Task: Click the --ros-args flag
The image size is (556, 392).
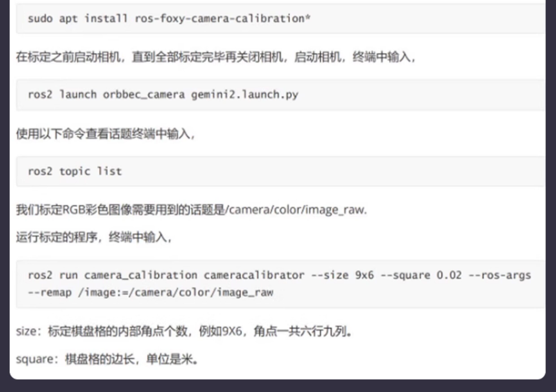Action: point(500,275)
